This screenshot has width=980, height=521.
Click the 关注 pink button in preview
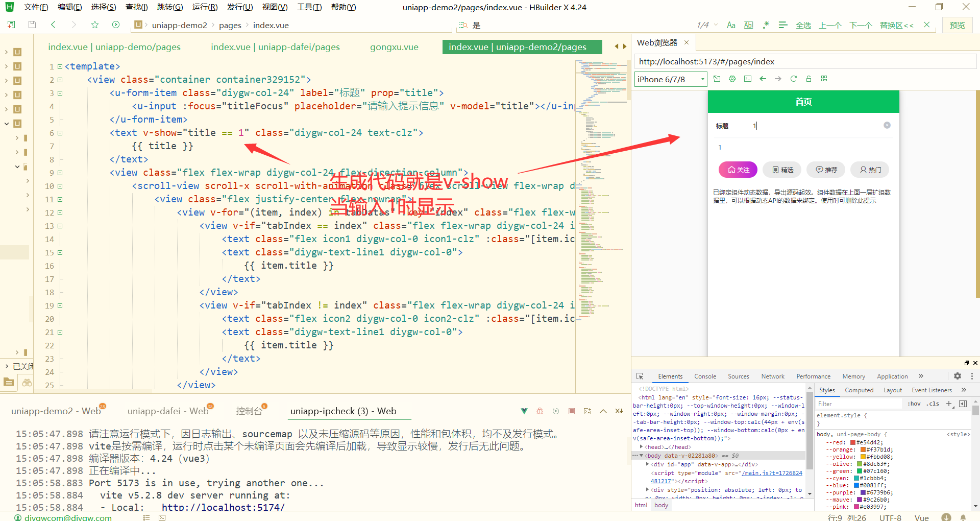(x=739, y=170)
